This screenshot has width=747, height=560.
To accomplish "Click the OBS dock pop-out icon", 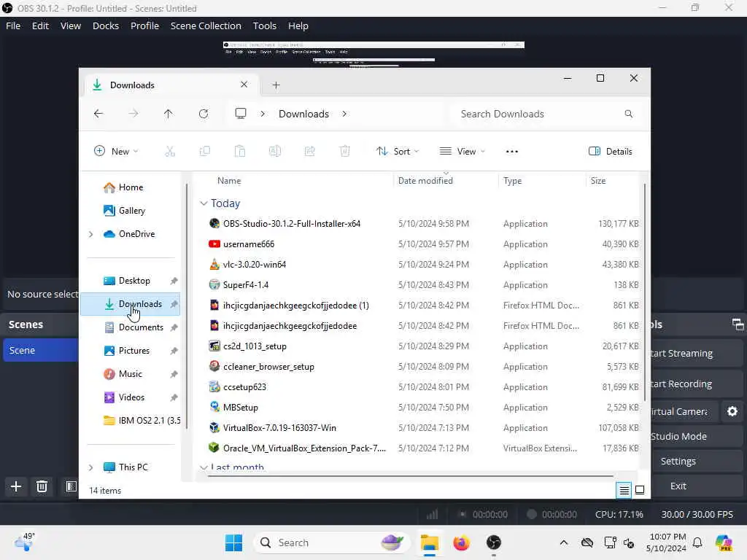I will tap(738, 324).
